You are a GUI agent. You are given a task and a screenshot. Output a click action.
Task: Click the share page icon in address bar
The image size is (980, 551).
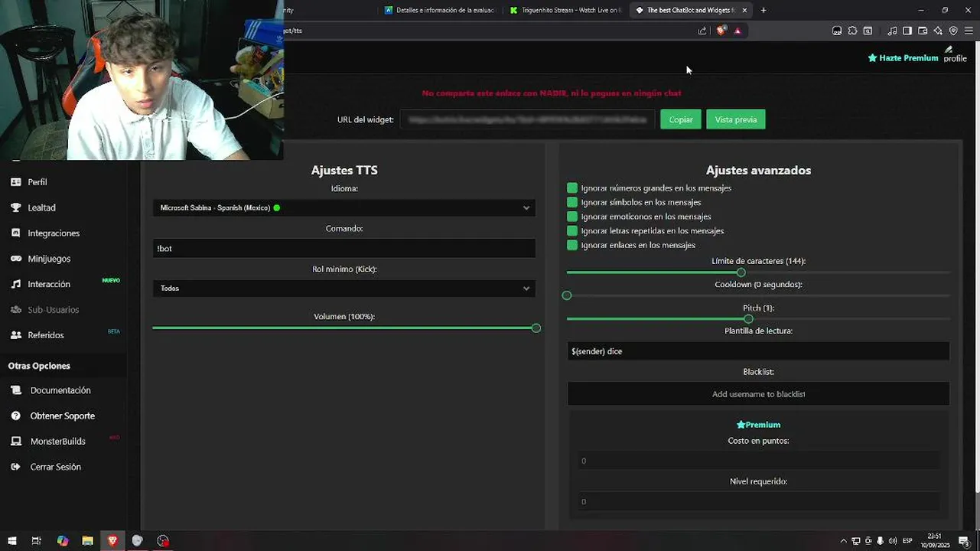(702, 31)
